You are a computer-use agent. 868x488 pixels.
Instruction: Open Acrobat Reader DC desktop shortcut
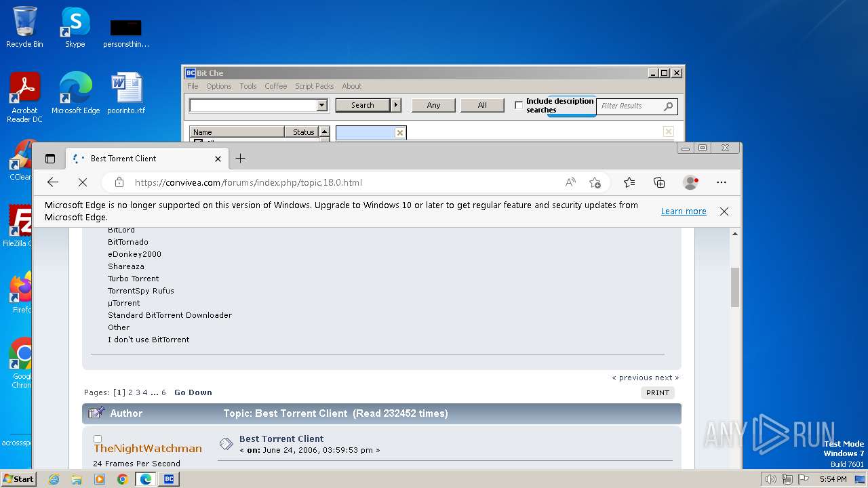25,98
